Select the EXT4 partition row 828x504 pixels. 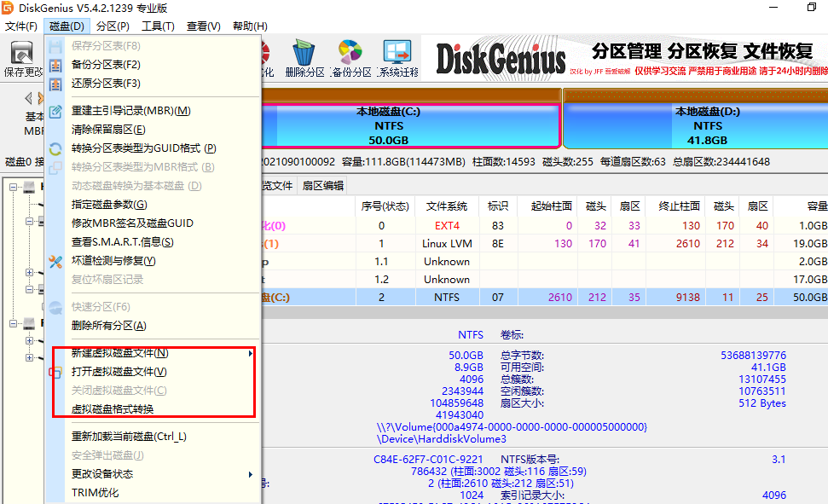click(x=544, y=226)
